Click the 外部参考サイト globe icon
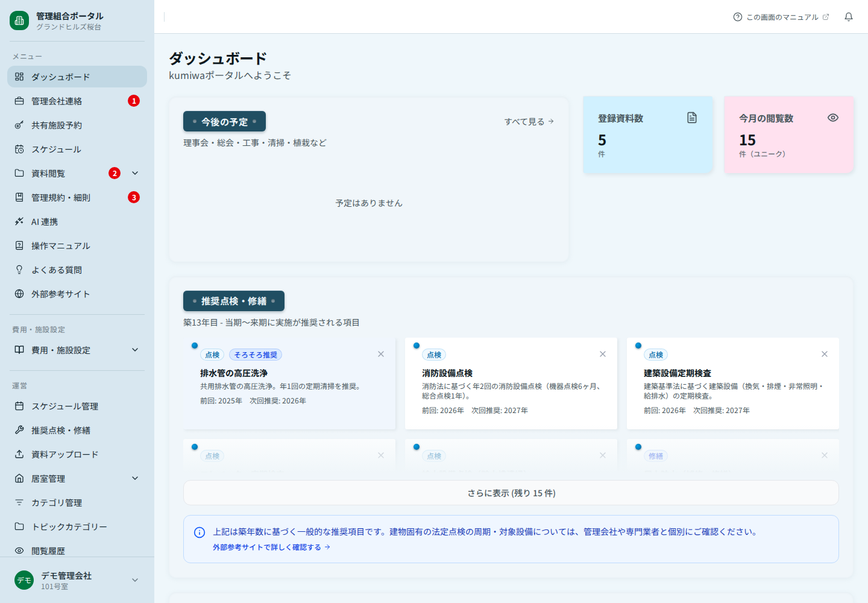The image size is (868, 603). click(x=19, y=294)
